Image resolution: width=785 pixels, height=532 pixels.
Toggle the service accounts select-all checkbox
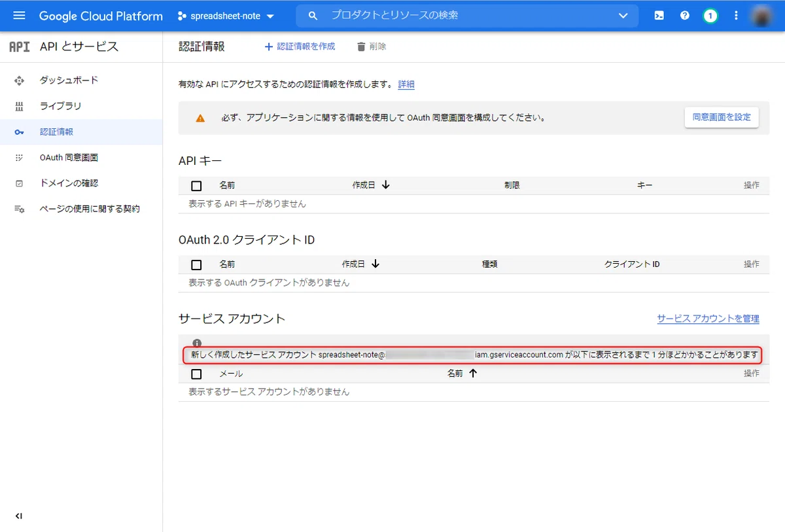click(x=196, y=374)
